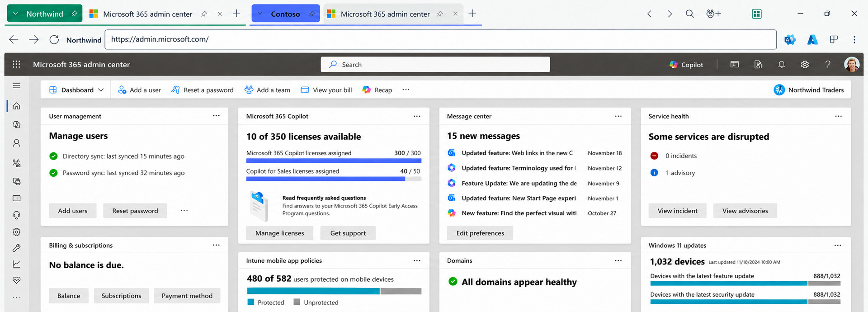
Task: Click Reset a password toolbar action
Action: 203,90
